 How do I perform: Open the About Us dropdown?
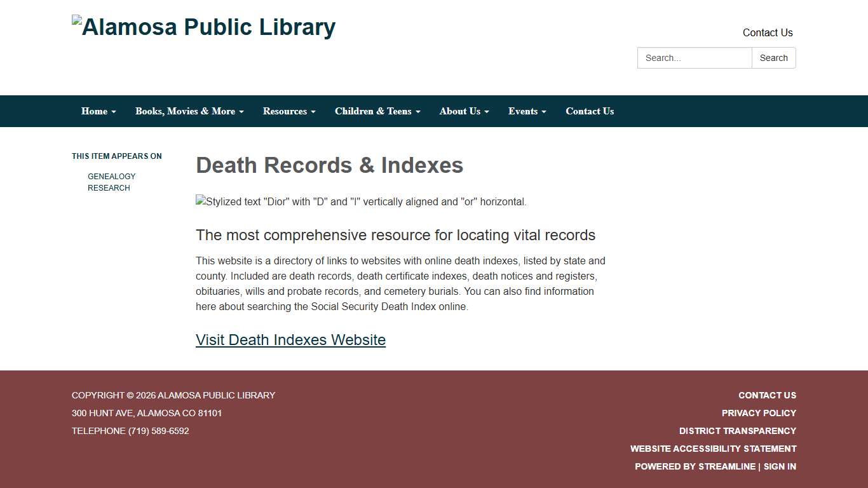click(464, 111)
